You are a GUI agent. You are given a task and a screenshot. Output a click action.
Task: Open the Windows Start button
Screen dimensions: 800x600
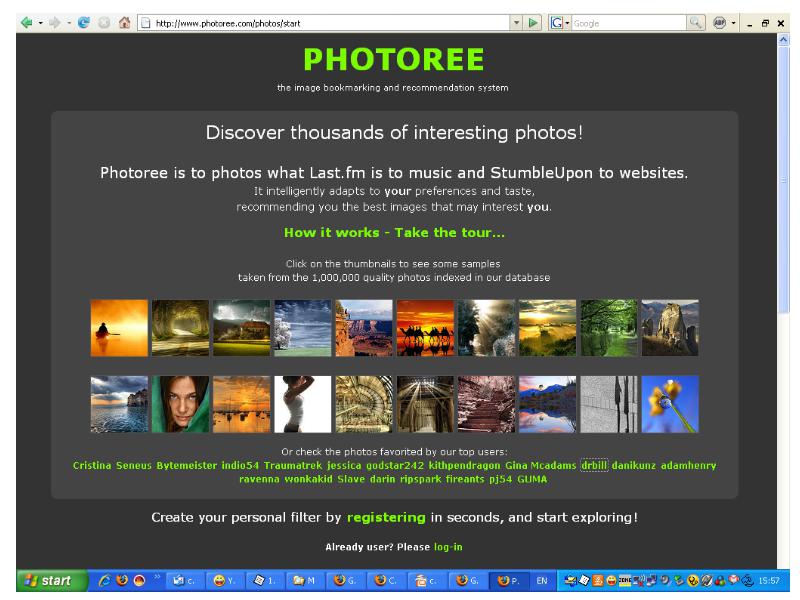pos(52,580)
